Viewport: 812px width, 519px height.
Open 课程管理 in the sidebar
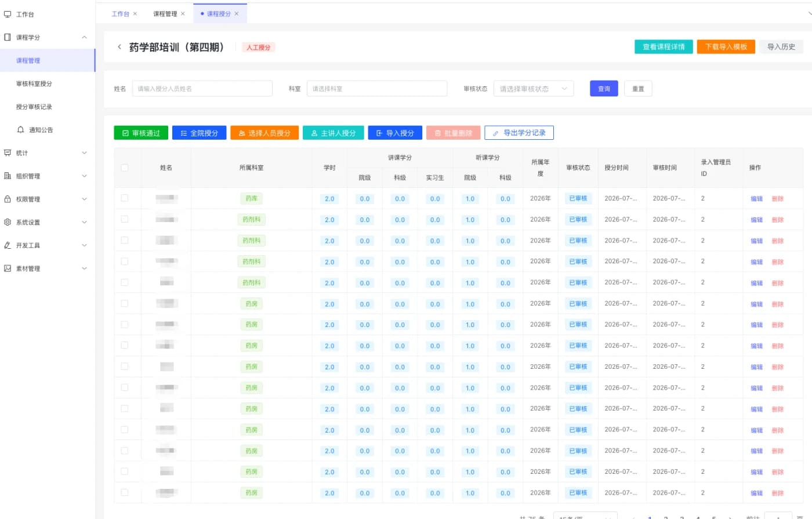point(47,60)
